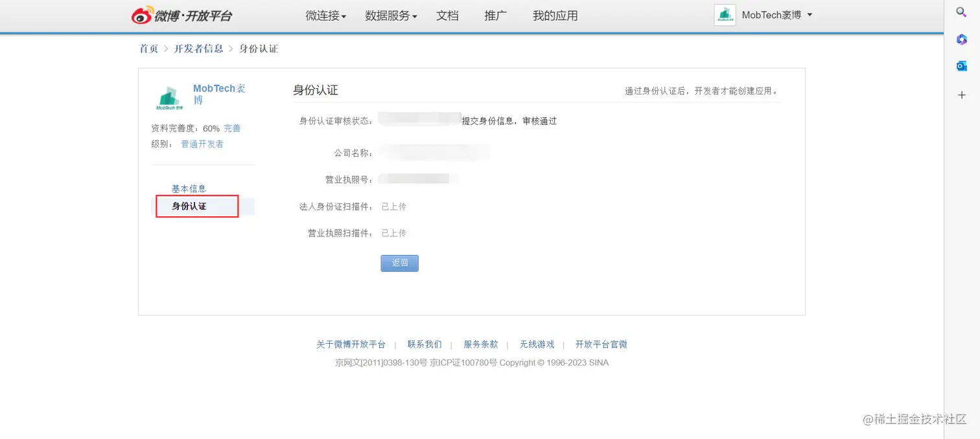Click the 公司名称 label
Viewport: 980px width, 439px height.
coord(354,153)
